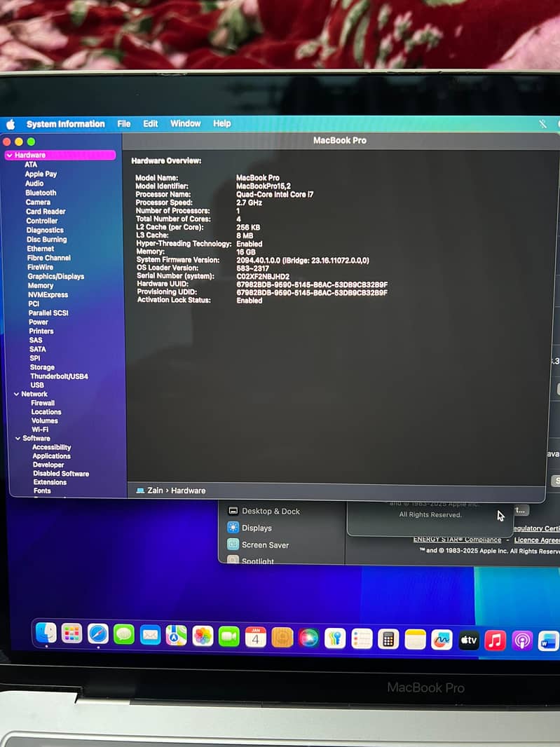The width and height of the screenshot is (560, 747).
Task: Open Calendar icon in dock
Action: pyautogui.click(x=255, y=637)
